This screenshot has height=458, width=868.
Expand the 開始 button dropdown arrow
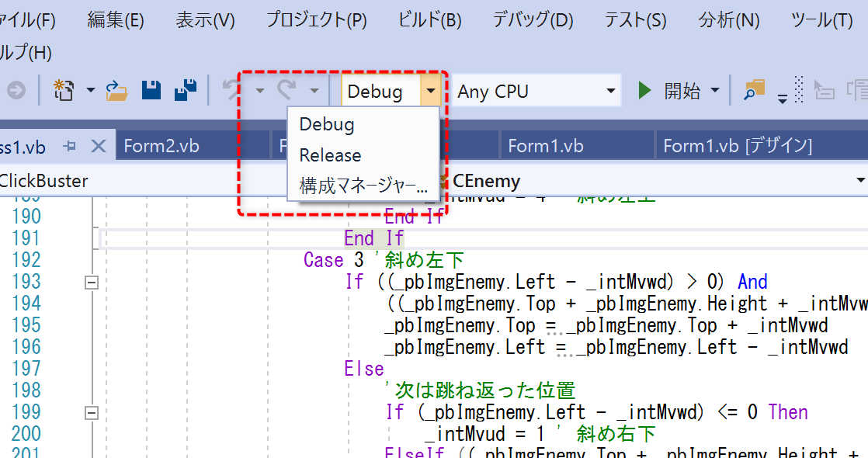click(x=714, y=90)
